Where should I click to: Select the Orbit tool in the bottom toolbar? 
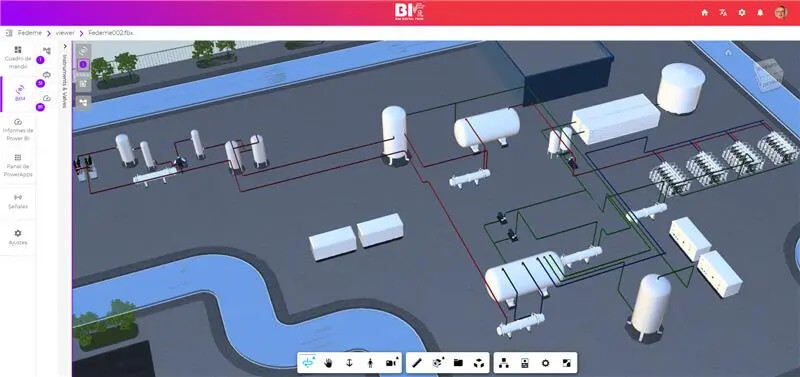(x=309, y=363)
